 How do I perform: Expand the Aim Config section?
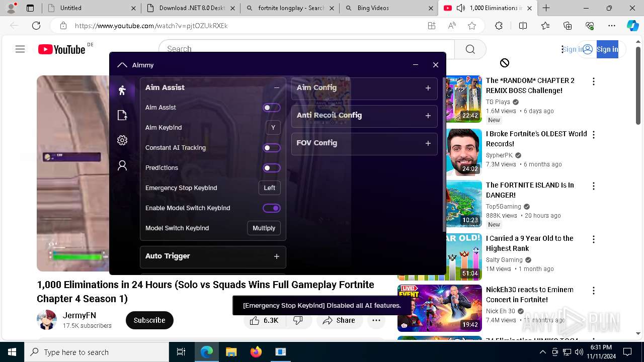click(428, 88)
